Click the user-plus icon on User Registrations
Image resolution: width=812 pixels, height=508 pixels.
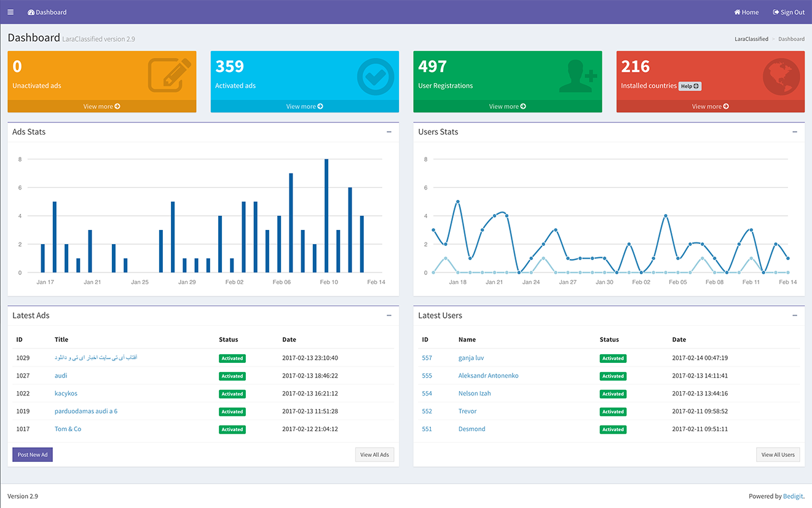point(578,76)
